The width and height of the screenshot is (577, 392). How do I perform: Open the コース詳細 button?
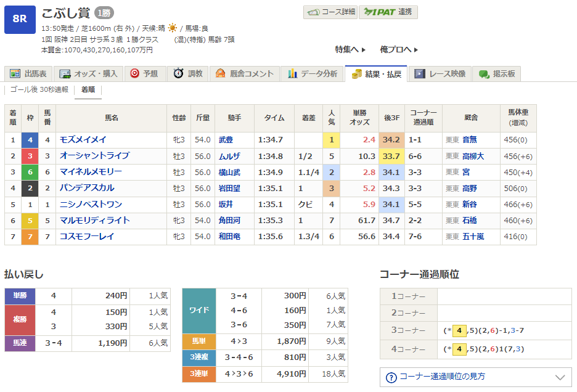click(x=330, y=12)
